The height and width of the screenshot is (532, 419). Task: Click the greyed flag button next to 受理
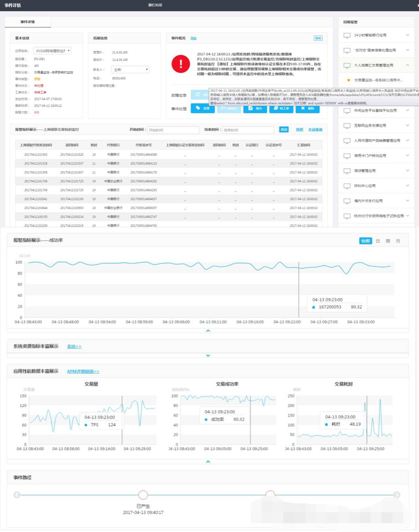(x=229, y=108)
